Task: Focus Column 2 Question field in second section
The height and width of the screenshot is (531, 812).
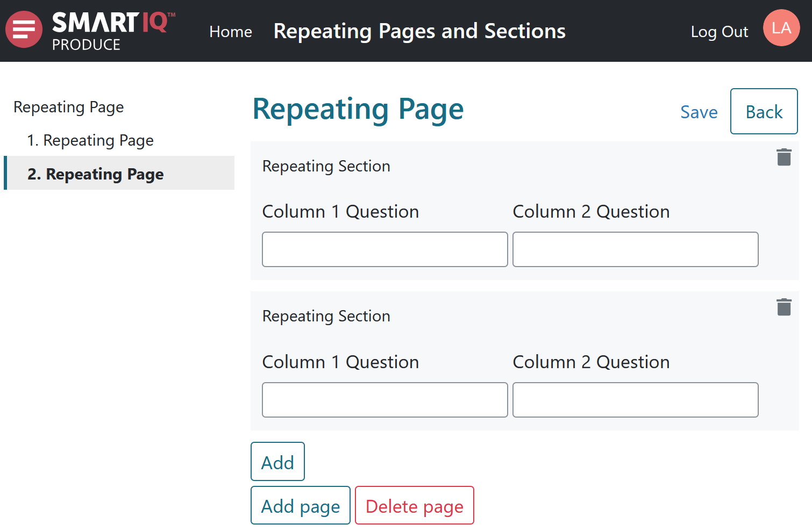Action: (635, 400)
